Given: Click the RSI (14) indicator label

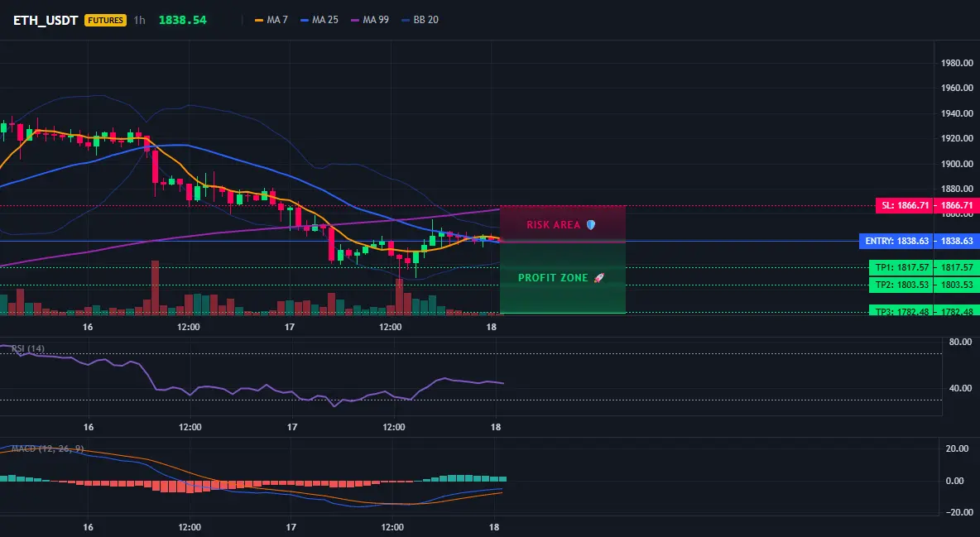Looking at the screenshot, I should point(27,348).
